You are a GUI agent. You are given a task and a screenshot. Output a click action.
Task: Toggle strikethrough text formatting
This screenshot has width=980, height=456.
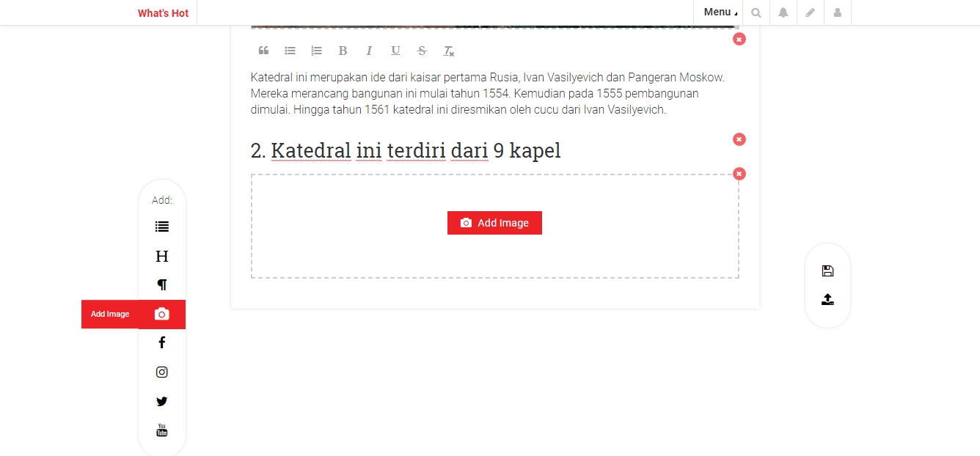[422, 51]
